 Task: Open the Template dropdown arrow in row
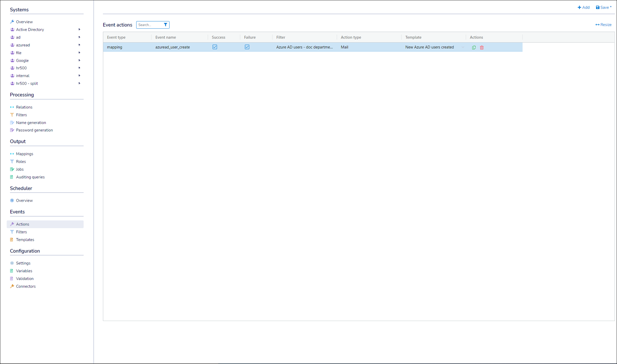[463, 47]
